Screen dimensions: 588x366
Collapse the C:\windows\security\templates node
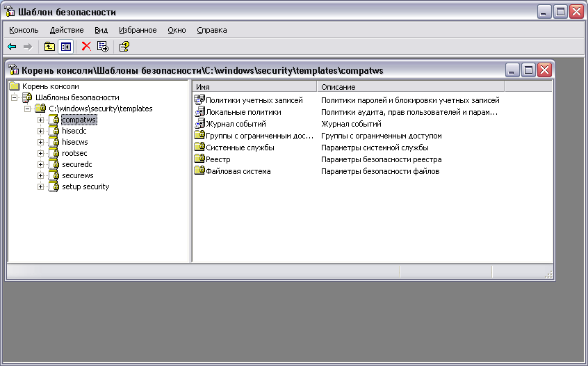[27, 109]
